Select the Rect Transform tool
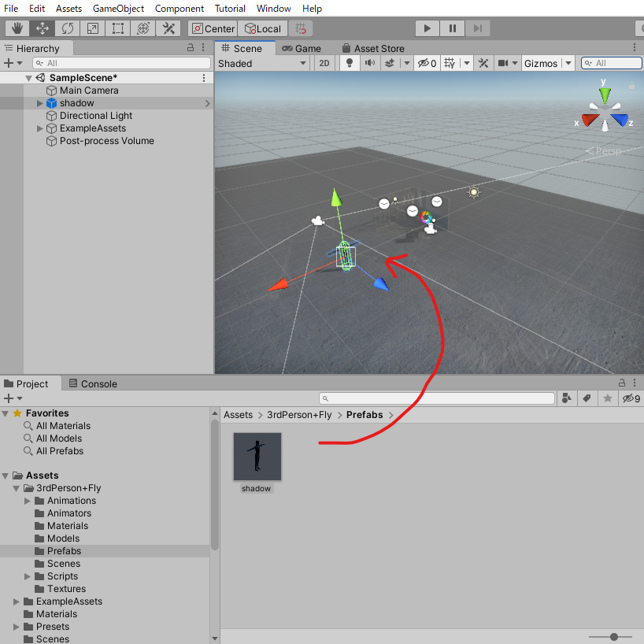 [x=118, y=28]
